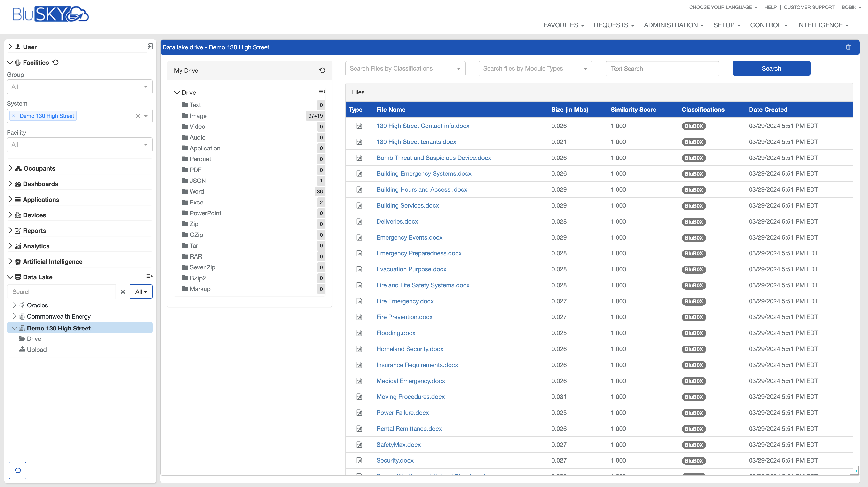
Task: Open the Group dropdown
Action: 79,87
